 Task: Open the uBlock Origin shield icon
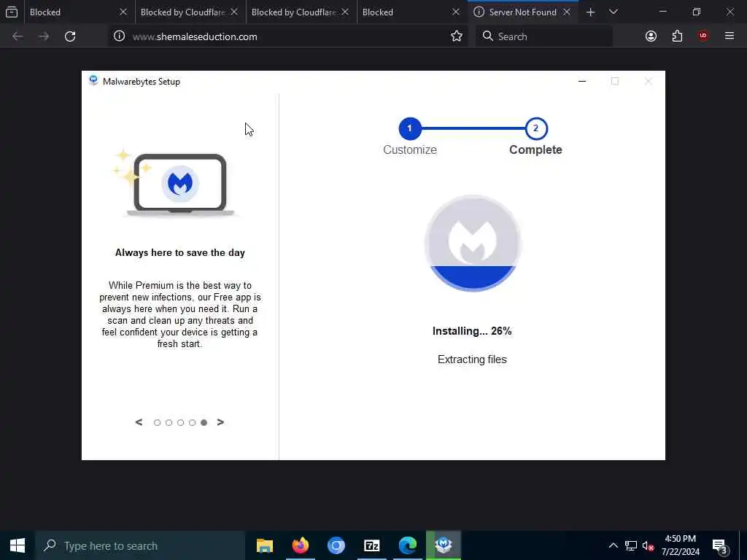703,36
